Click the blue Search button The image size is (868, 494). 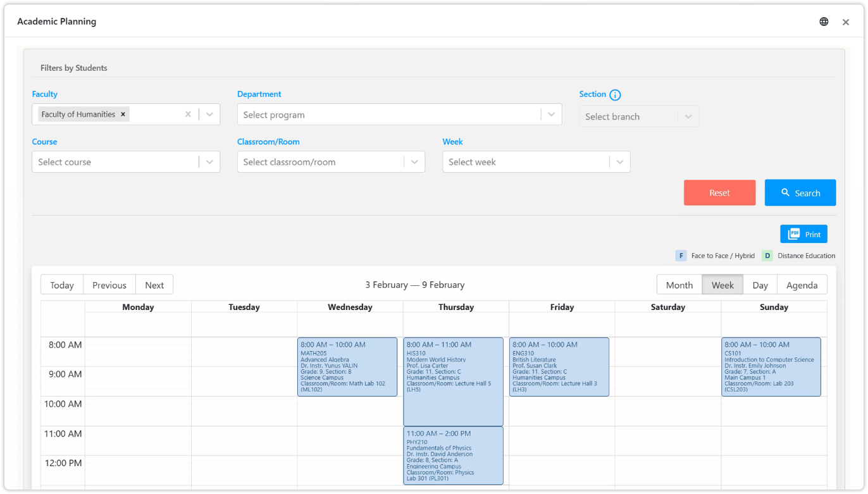pos(800,193)
